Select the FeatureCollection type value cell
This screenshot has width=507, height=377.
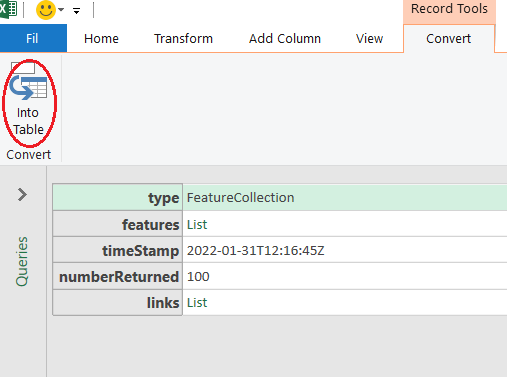tap(345, 198)
